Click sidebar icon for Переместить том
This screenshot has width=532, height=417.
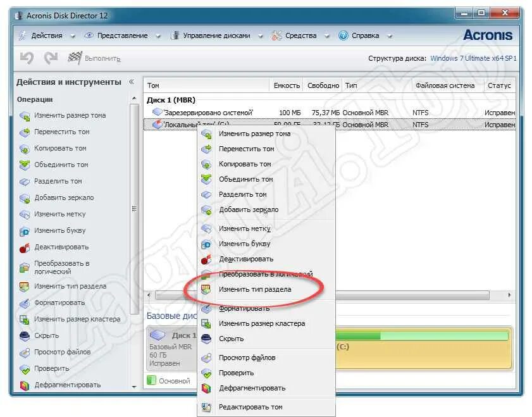[25, 132]
